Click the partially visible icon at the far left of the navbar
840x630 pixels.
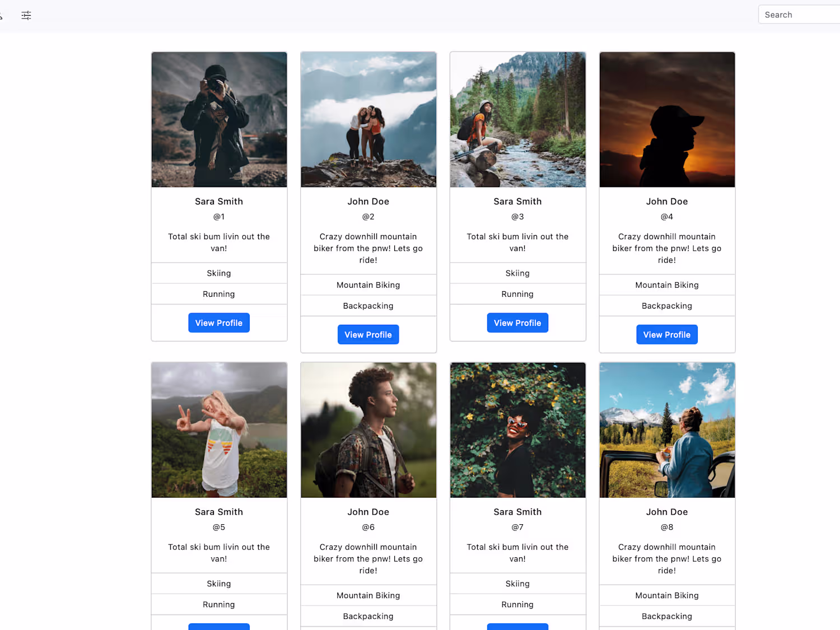(x=1, y=15)
